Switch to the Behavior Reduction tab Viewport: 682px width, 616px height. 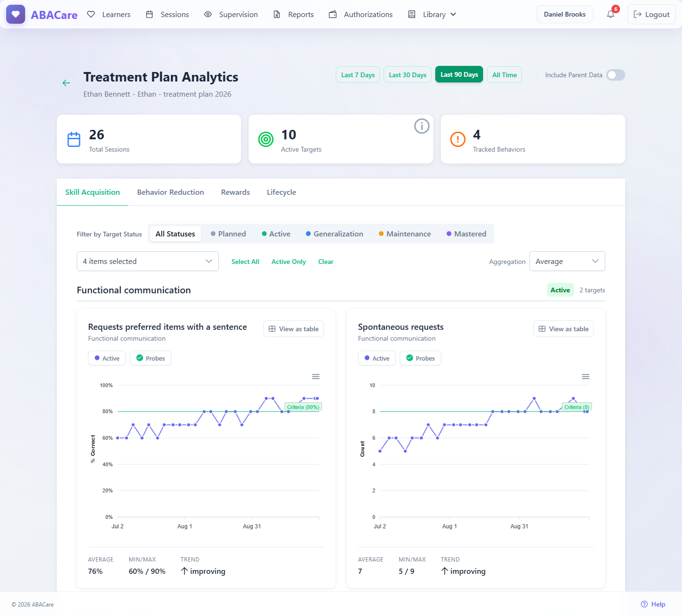pyautogui.click(x=170, y=192)
